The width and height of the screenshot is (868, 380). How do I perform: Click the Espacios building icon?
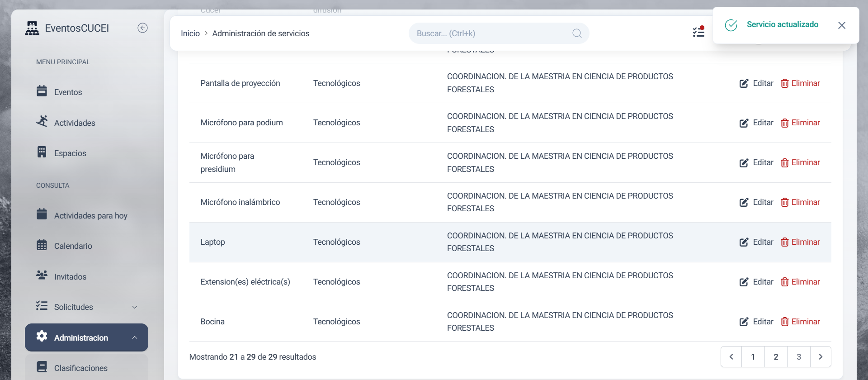(x=42, y=152)
